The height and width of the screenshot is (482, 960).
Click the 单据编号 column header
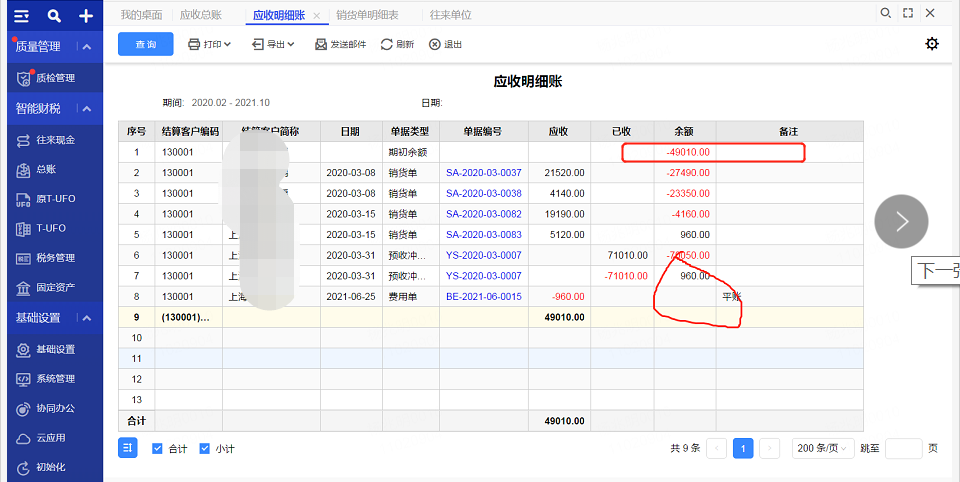(x=484, y=131)
